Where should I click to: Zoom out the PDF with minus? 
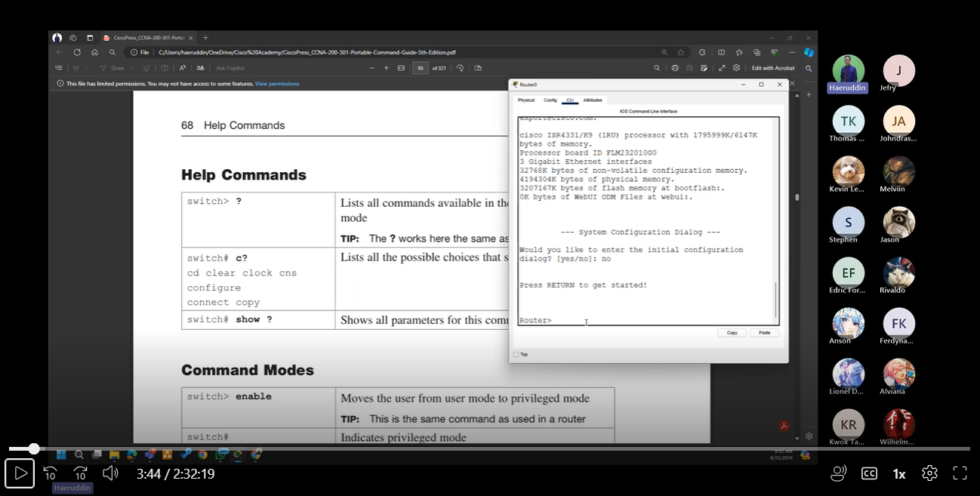tap(371, 68)
